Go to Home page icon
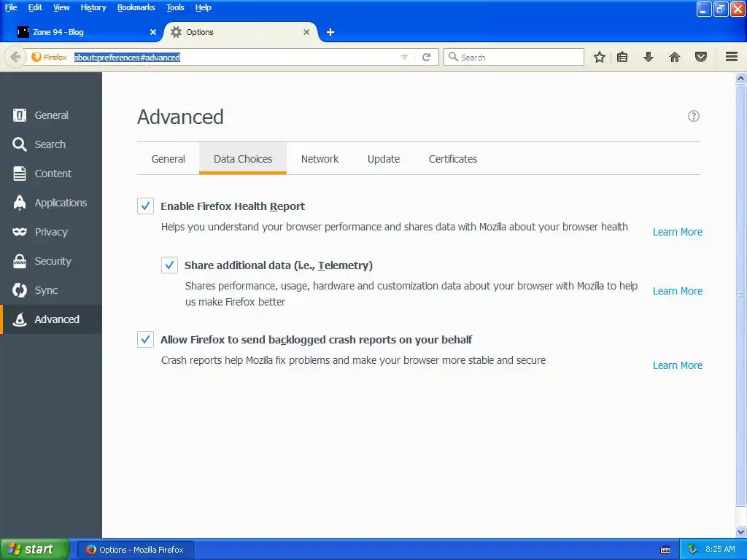 pyautogui.click(x=674, y=57)
